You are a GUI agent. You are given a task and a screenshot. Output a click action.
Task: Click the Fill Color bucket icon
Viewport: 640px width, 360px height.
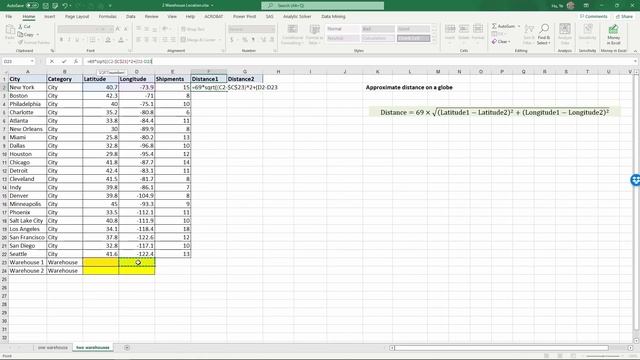point(108,40)
